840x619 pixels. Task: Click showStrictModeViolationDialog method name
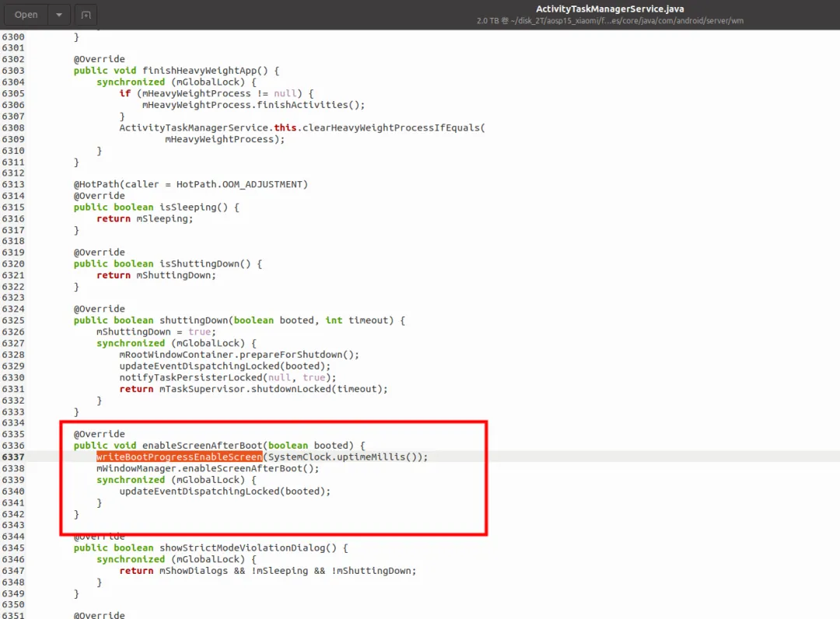tap(247, 547)
